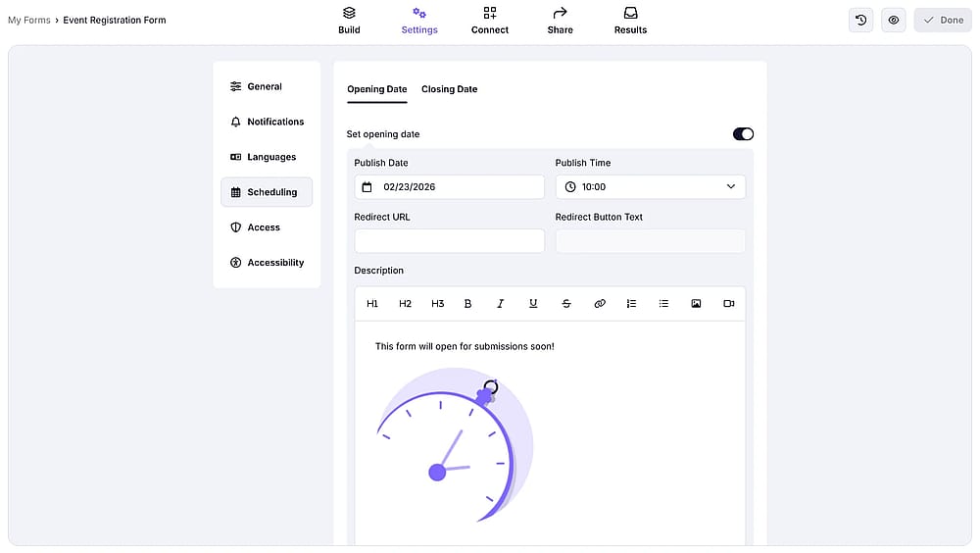
Task: Insert a numbered list
Action: (x=631, y=303)
